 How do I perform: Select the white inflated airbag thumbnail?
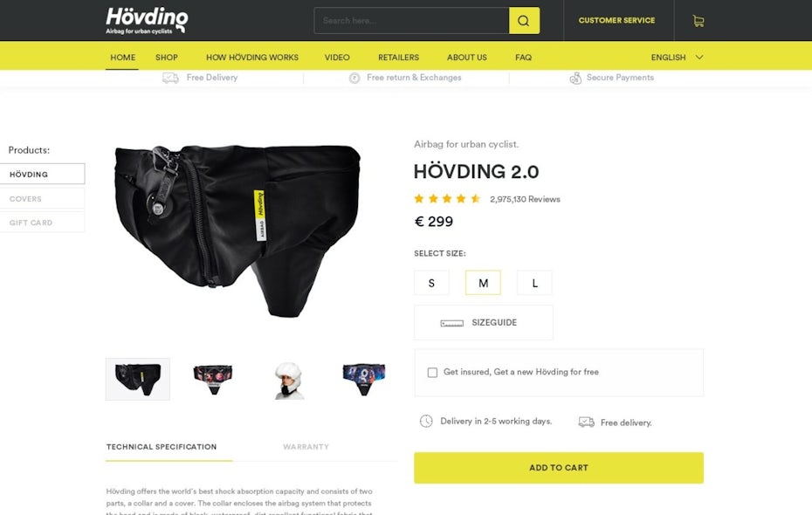tap(288, 380)
